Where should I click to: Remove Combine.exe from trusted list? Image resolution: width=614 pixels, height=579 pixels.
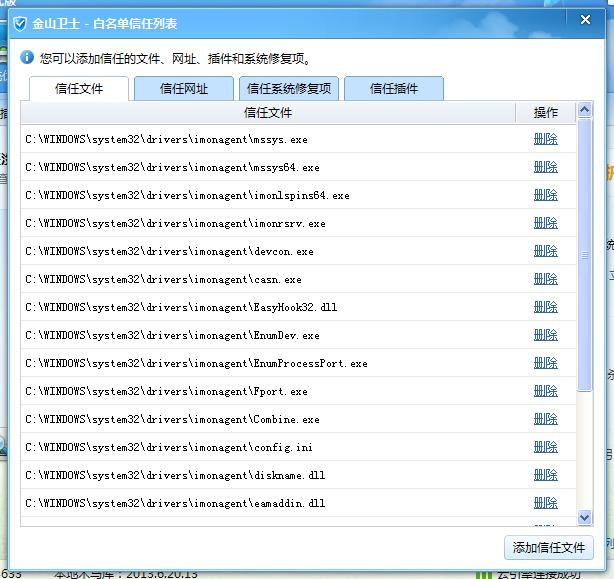point(545,419)
